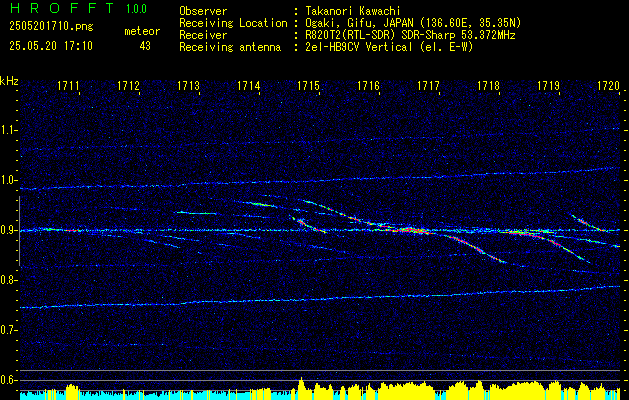
Task: Click the 0.7 frequency axis label
Action: [9, 330]
